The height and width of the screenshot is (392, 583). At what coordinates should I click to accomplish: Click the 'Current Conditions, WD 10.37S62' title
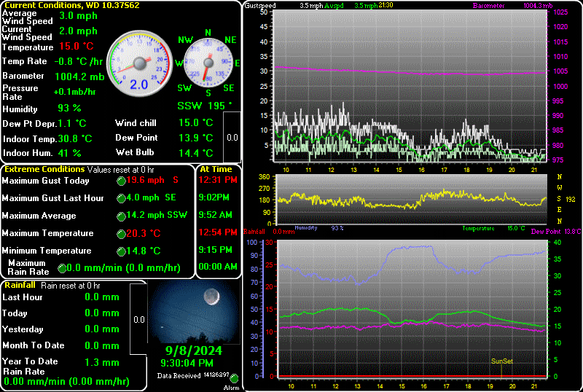pyautogui.click(x=72, y=5)
